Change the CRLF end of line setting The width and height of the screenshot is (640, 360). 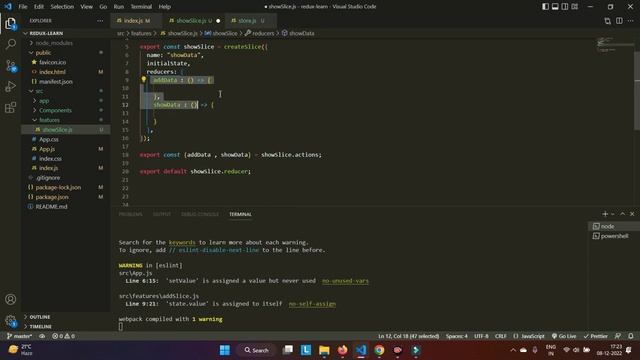click(501, 336)
